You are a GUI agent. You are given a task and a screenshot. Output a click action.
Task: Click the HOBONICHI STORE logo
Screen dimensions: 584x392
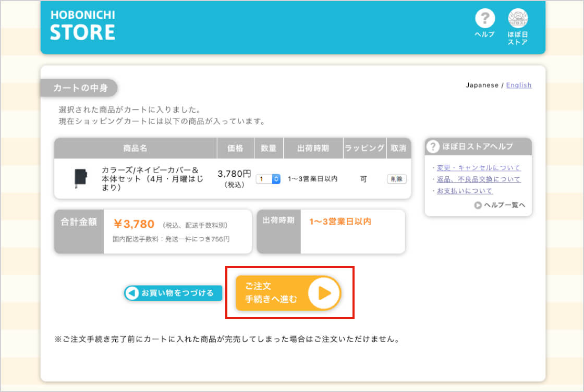tap(82, 26)
